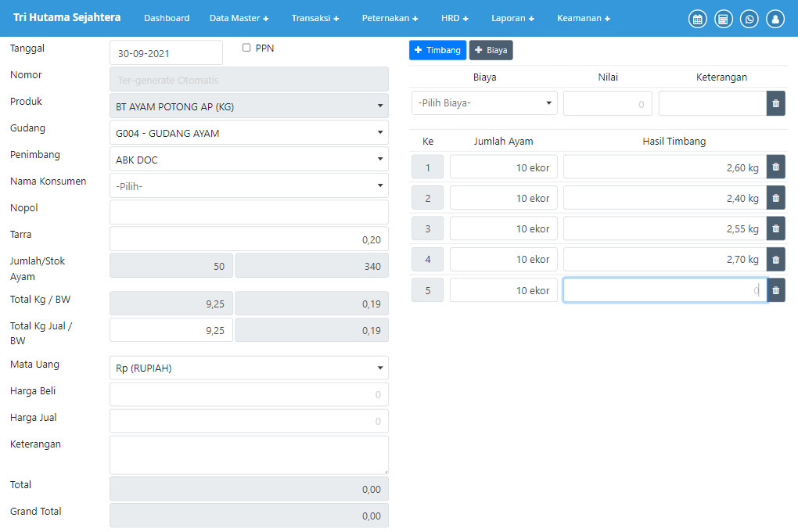Click the Nomor auto-generated field

[249, 80]
